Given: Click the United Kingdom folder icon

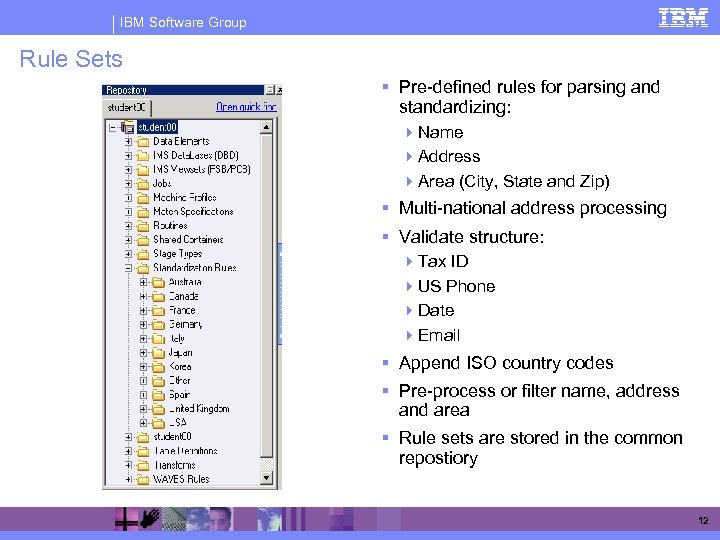Looking at the screenshot, I should [158, 409].
